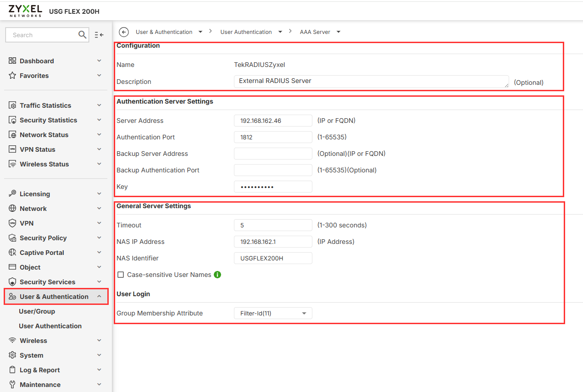Viewport: 583px width, 392px height.
Task: Click the green info icon
Action: click(x=217, y=275)
